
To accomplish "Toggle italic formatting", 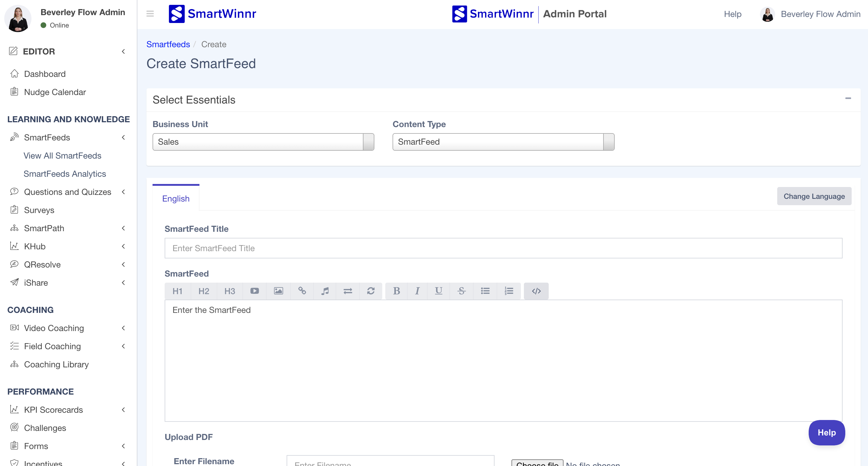I will tap(417, 291).
